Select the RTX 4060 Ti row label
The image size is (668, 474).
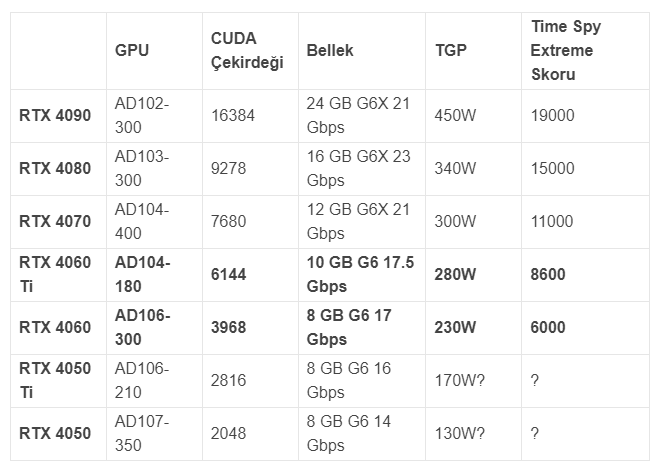pyautogui.click(x=55, y=274)
